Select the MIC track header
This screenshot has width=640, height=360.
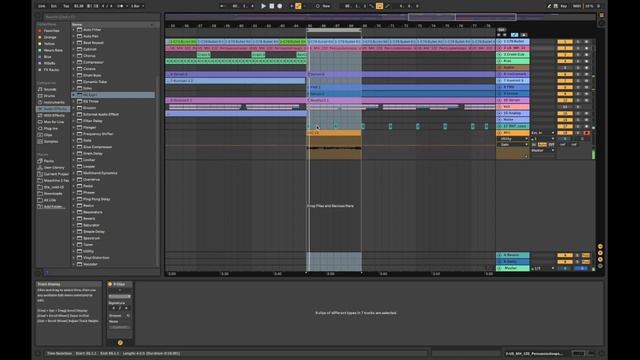pyautogui.click(x=513, y=133)
